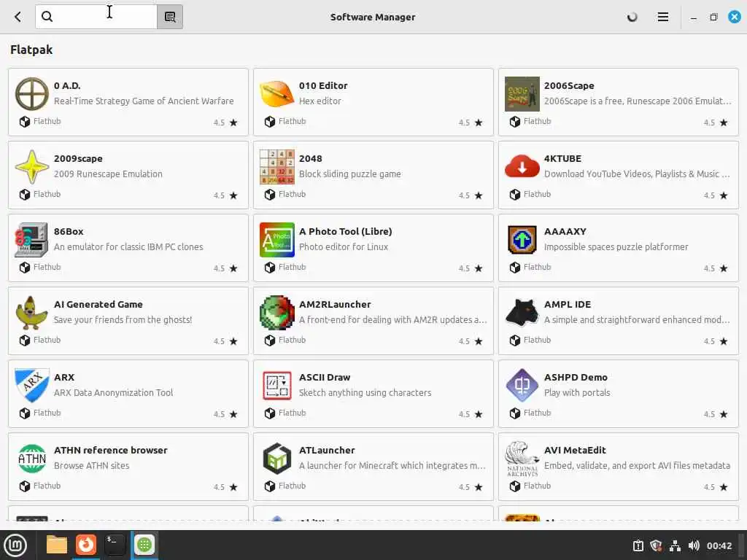Open the volume tray icon

pos(694,545)
